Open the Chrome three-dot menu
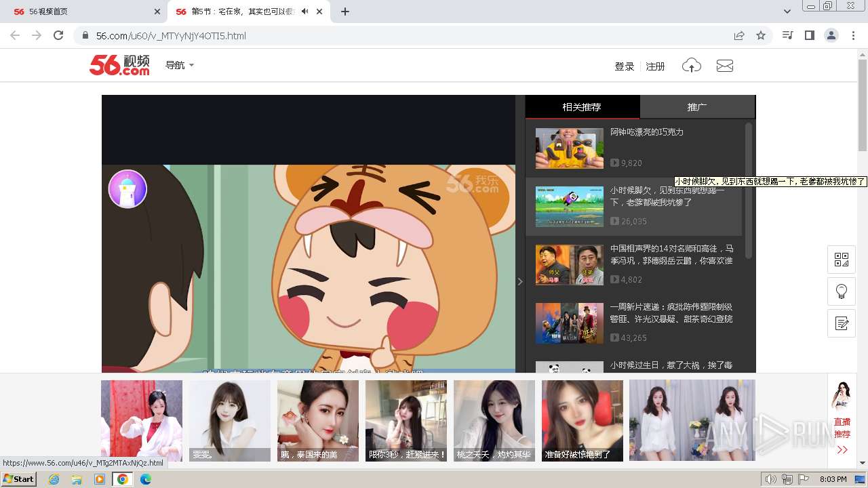Screen dimensions: 868x488 [853, 35]
